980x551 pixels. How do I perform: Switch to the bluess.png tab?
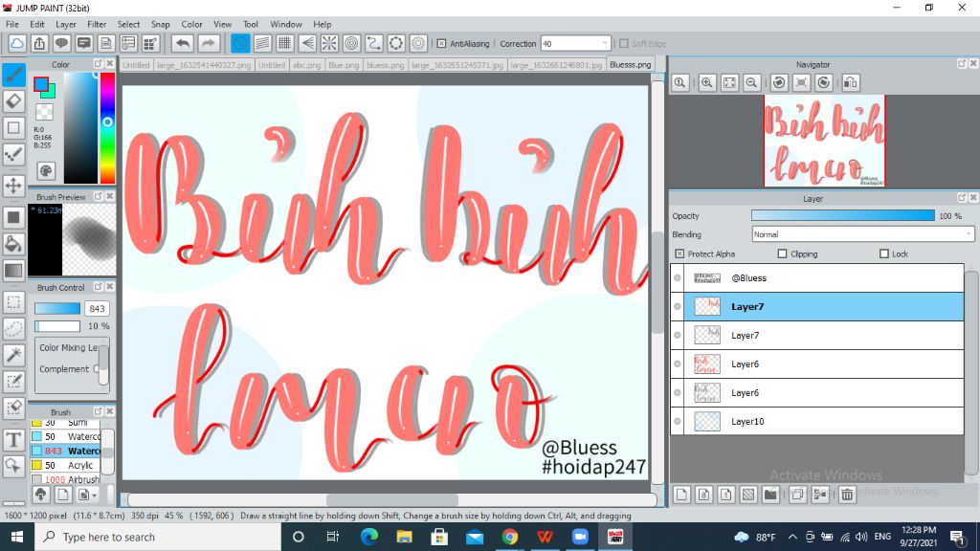[x=385, y=64]
